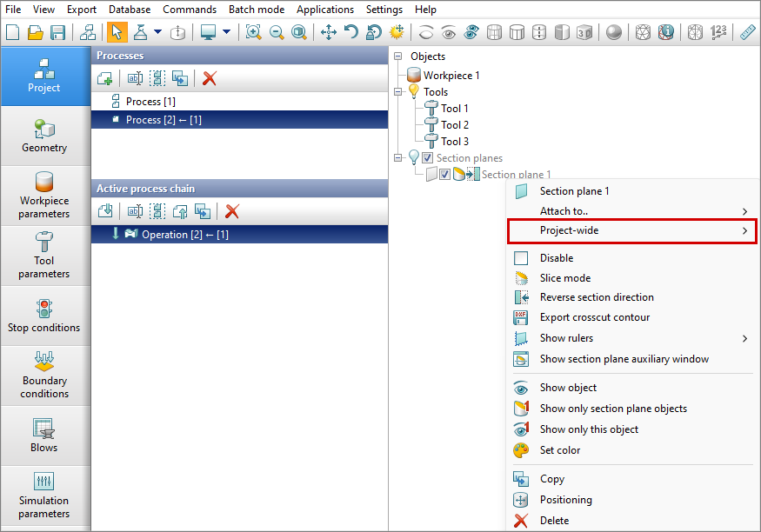Click the Save project toolbar icon

pos(58,33)
